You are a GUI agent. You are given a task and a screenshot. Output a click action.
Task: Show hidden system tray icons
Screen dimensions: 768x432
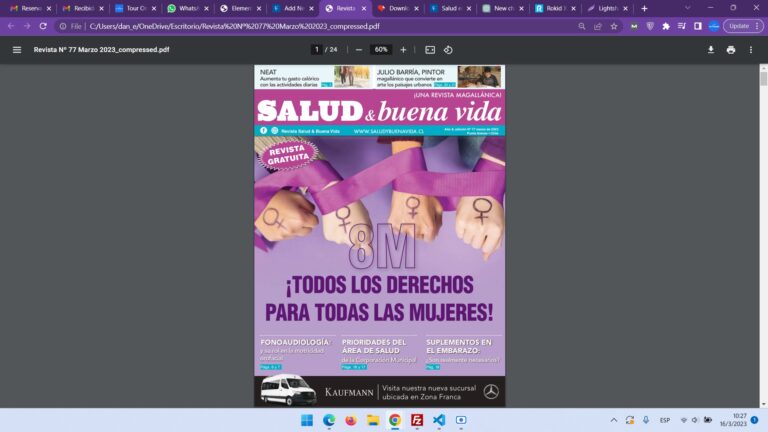[614, 420]
